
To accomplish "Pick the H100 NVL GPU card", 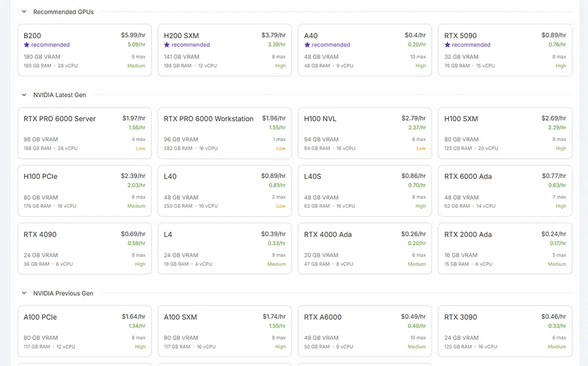I will tap(365, 133).
